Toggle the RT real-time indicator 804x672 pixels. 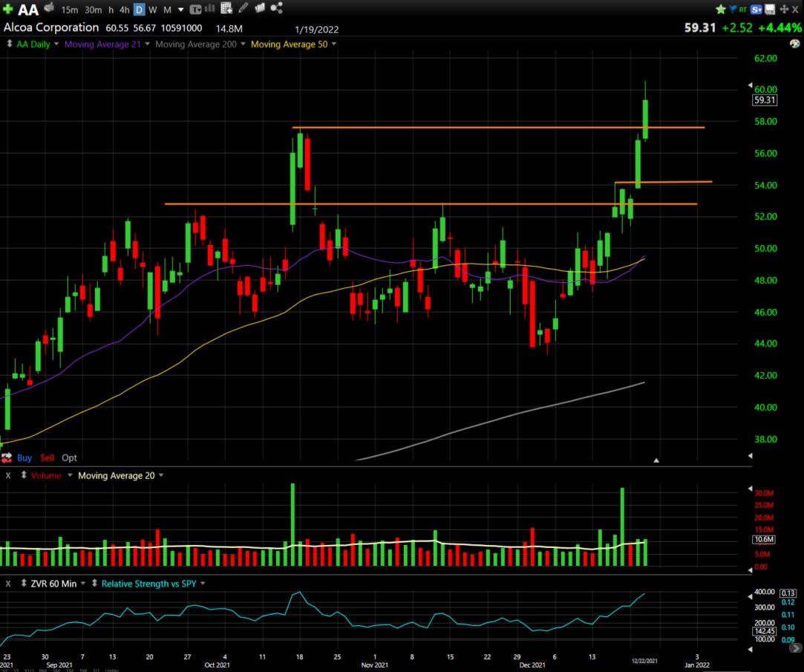pos(742,9)
